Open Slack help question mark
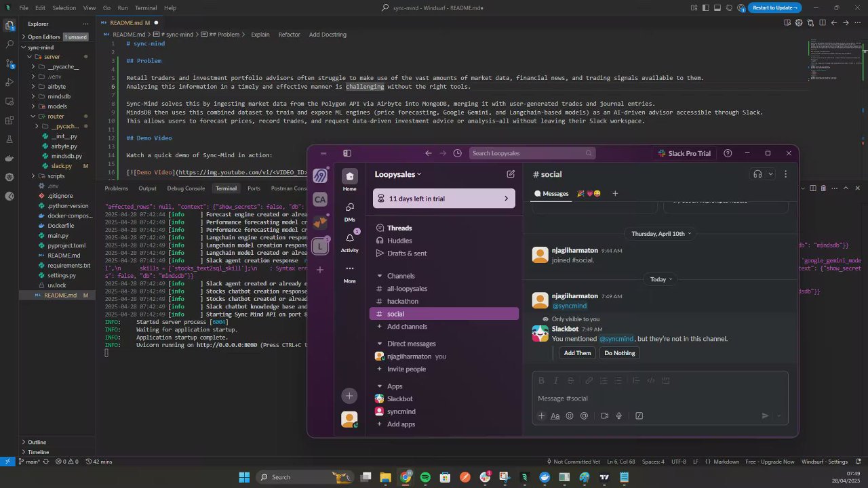The image size is (868, 488). [x=728, y=153]
